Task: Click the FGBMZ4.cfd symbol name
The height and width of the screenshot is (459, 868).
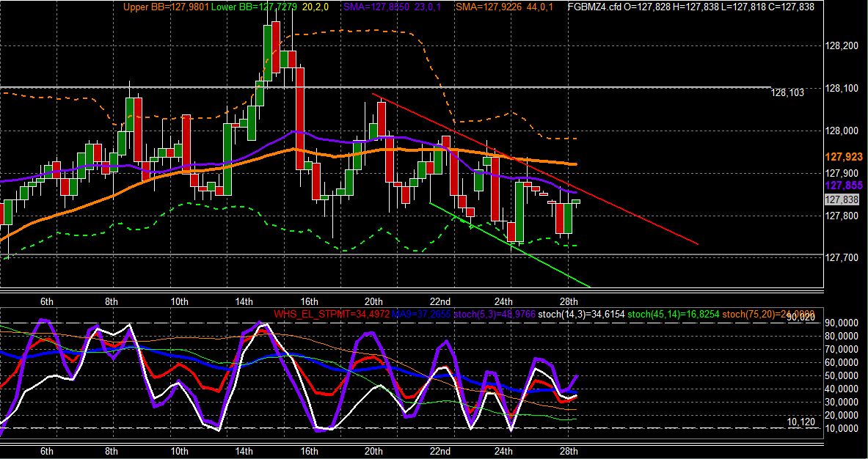Action: tap(594, 7)
